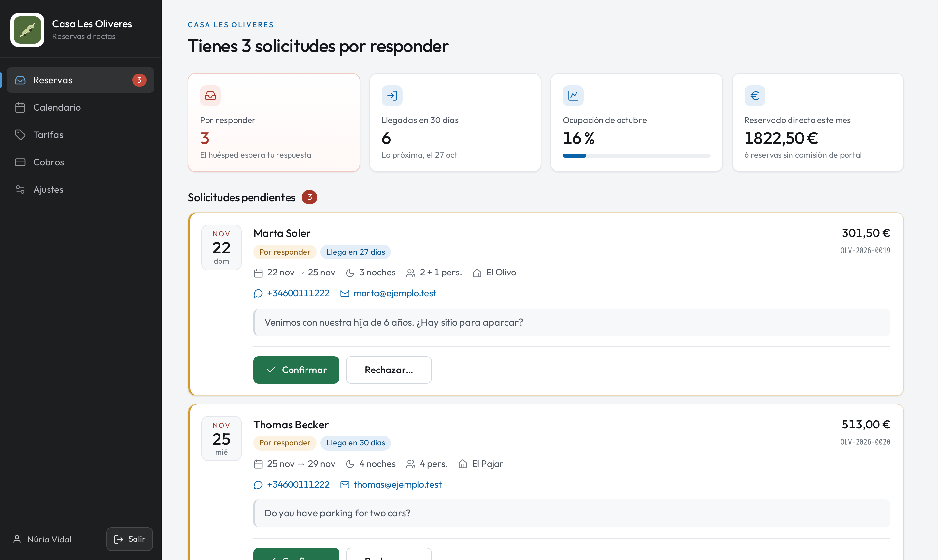This screenshot has height=560, width=938.
Task: Click the house icon next to El Olivo
Action: pyautogui.click(x=477, y=273)
